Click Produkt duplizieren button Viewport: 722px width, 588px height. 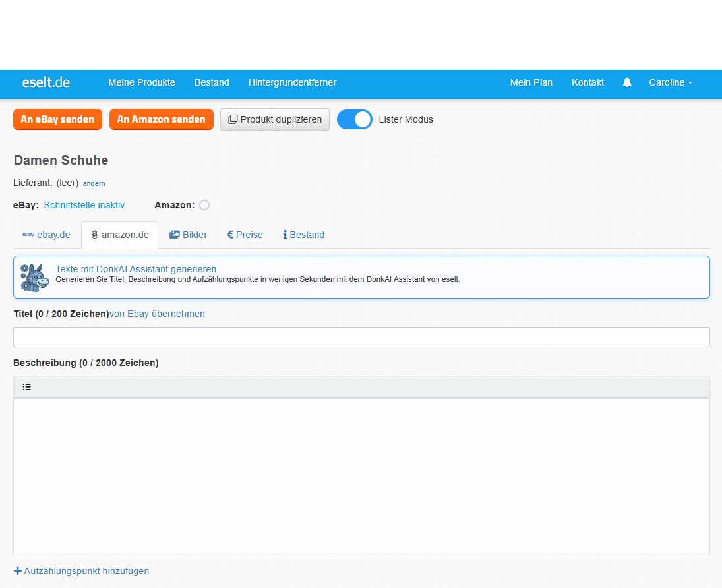tap(275, 119)
